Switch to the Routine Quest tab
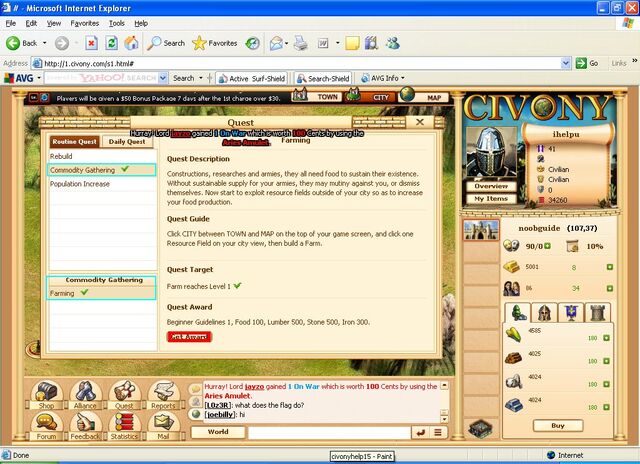Viewport: 640px width, 464px height. tap(74, 142)
